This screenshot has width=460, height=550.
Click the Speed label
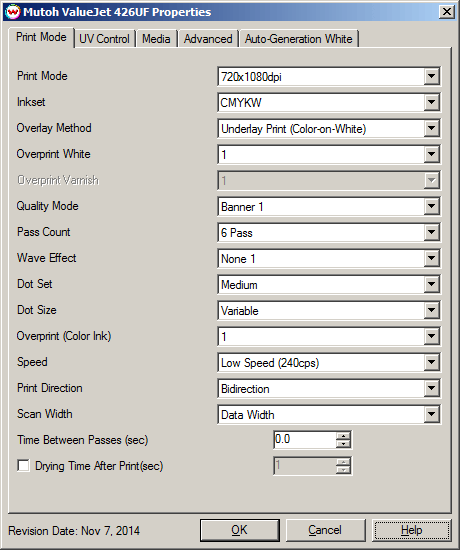point(32,362)
